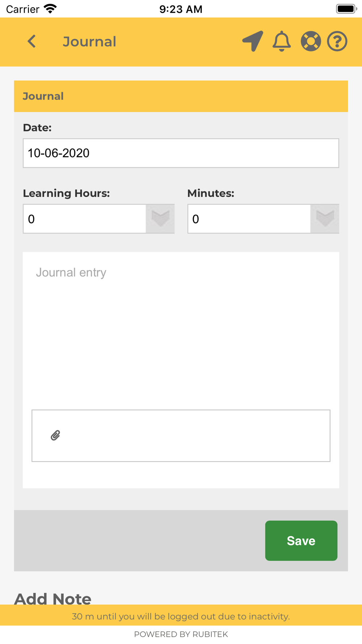362x644 pixels.
Task: Tap the back arrow icon
Action: click(x=32, y=41)
